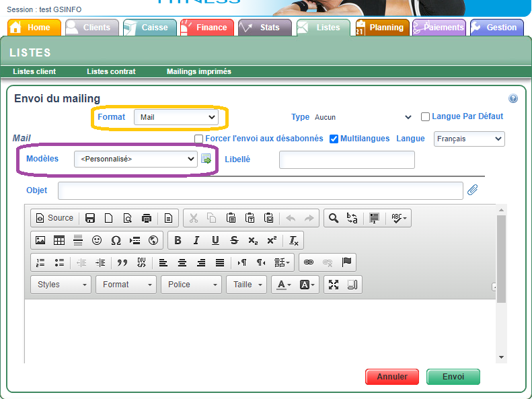Image resolution: width=532 pixels, height=399 pixels.
Task: Click the paperclip attachment icon
Action: [473, 190]
